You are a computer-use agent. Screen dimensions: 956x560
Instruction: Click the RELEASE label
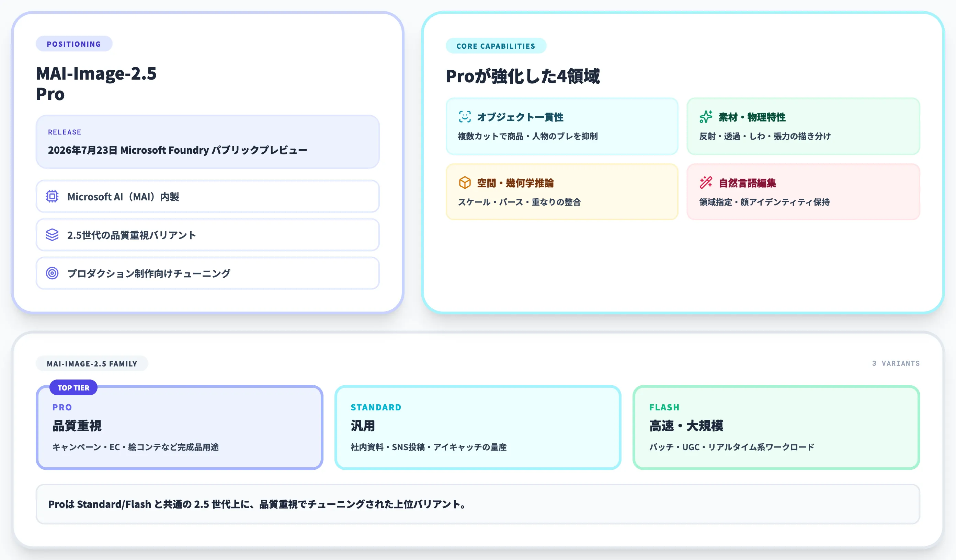click(x=65, y=132)
